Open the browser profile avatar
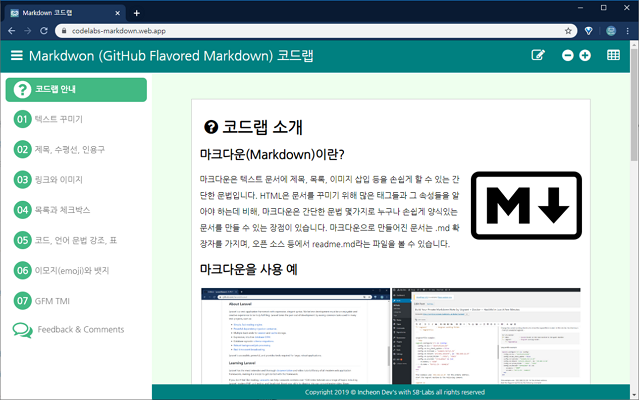Screen dimensions: 639x400 (x=610, y=31)
